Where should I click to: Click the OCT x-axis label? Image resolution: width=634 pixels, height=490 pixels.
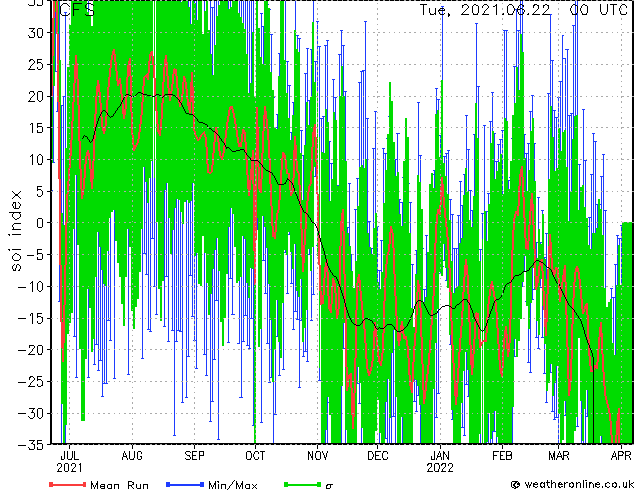(255, 456)
